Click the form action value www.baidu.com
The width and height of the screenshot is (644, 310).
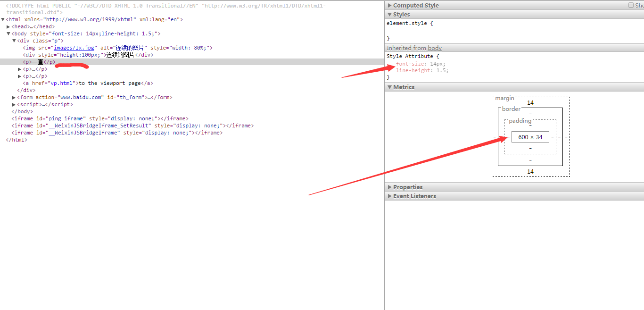[81, 98]
